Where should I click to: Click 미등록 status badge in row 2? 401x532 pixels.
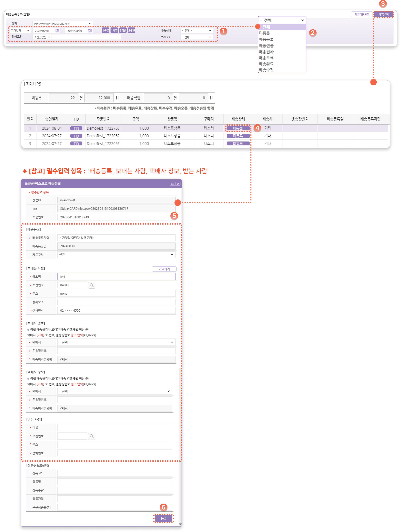(238, 136)
